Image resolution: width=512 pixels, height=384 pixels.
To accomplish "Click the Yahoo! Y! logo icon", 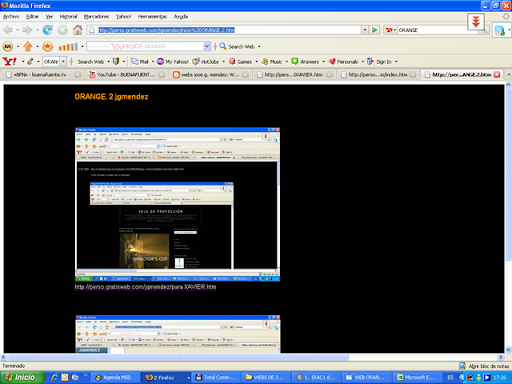I will pyautogui.click(x=9, y=61).
